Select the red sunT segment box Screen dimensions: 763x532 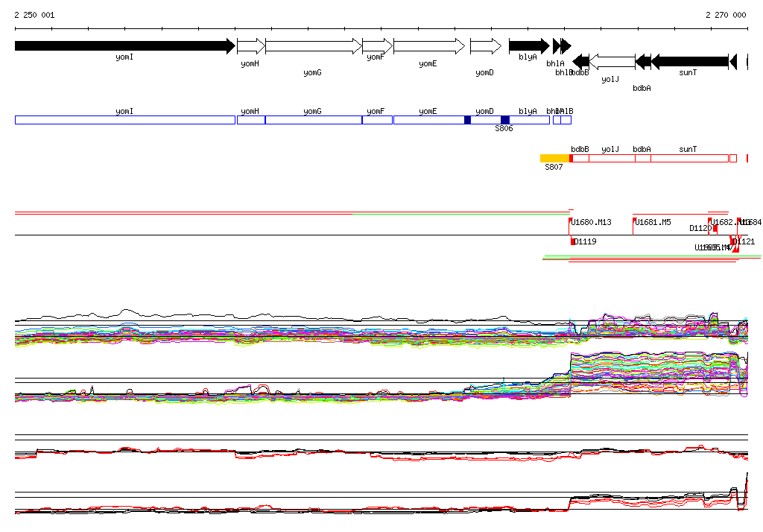[x=689, y=158]
